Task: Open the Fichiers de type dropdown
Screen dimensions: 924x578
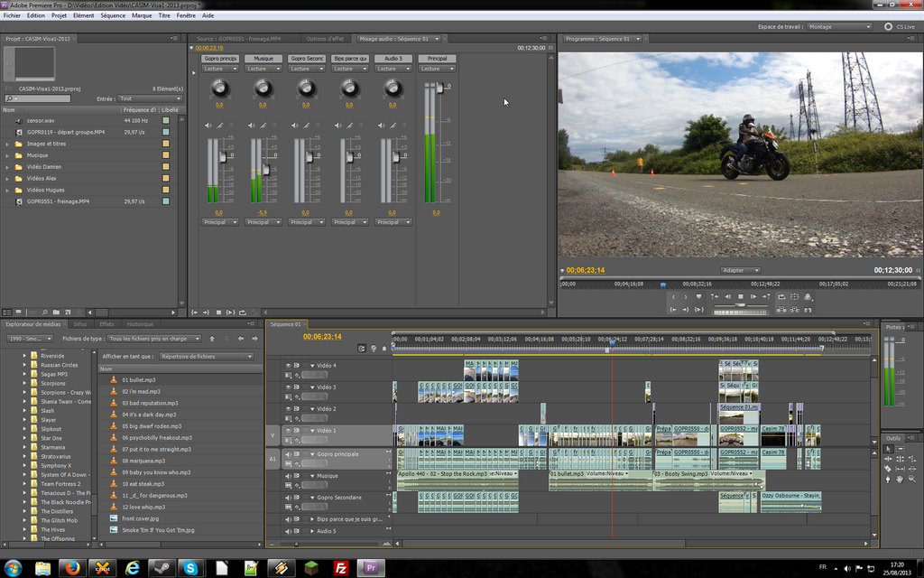Action: (154, 339)
